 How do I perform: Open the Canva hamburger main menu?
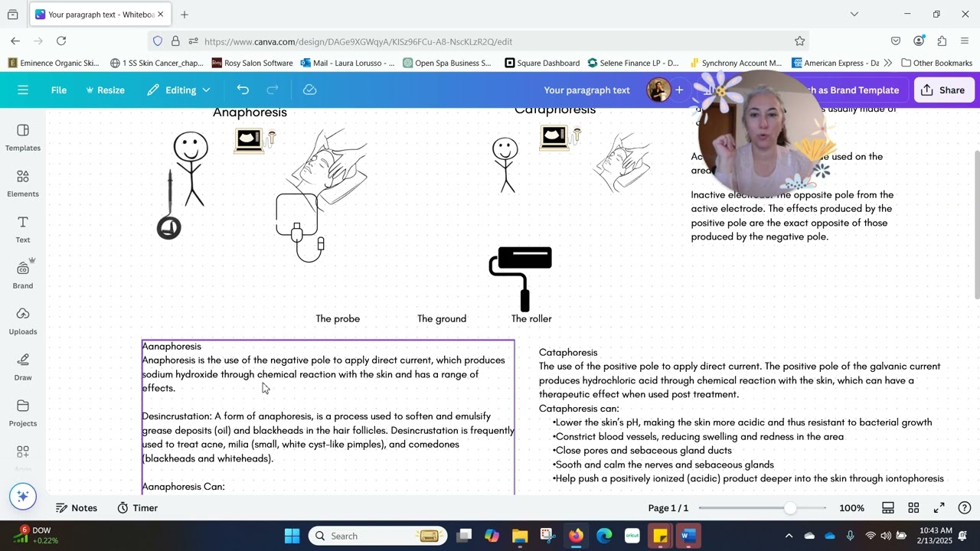tap(23, 90)
